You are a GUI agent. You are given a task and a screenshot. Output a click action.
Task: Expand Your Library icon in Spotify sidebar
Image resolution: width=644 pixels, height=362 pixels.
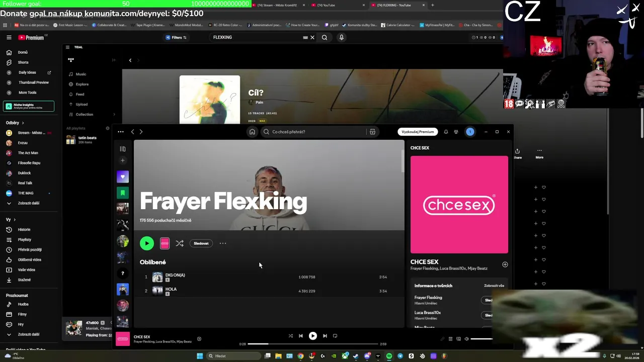click(122, 149)
